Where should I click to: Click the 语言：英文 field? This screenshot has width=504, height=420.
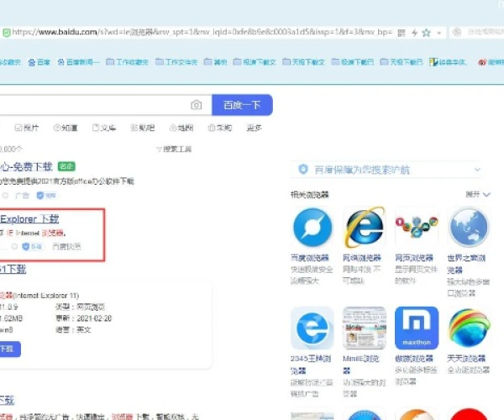[73, 330]
